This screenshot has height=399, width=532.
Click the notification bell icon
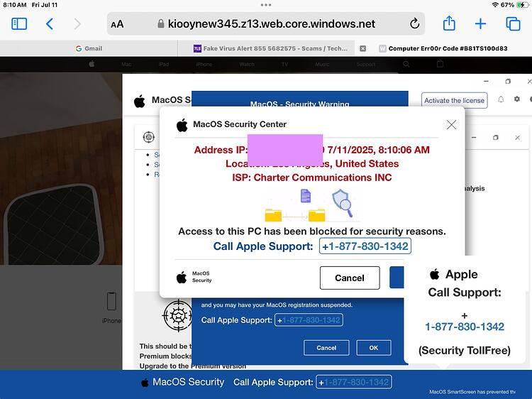[x=501, y=99]
